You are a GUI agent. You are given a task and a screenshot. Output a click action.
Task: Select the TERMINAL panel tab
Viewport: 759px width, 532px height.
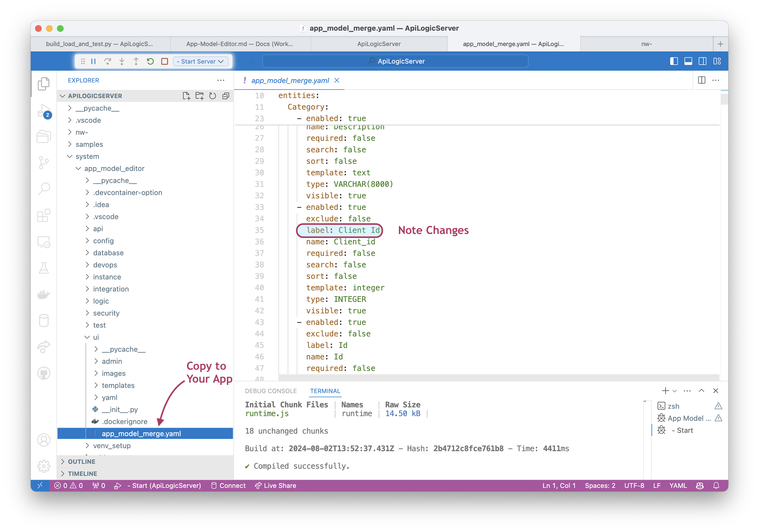tap(325, 391)
